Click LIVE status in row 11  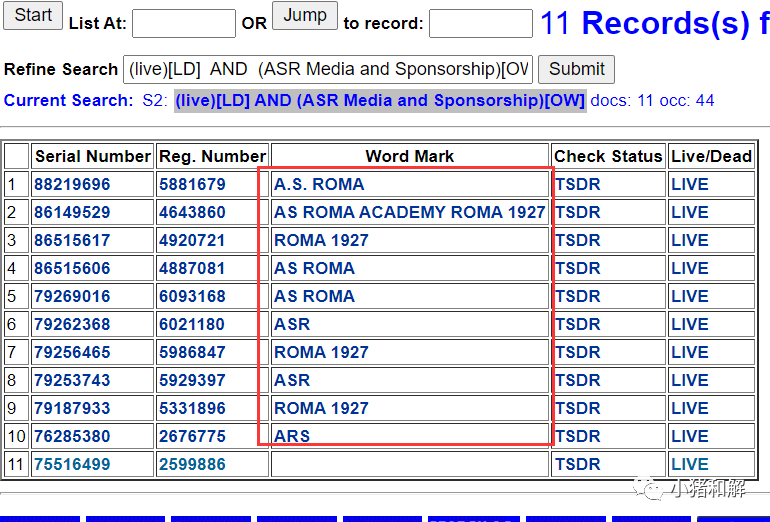point(690,464)
